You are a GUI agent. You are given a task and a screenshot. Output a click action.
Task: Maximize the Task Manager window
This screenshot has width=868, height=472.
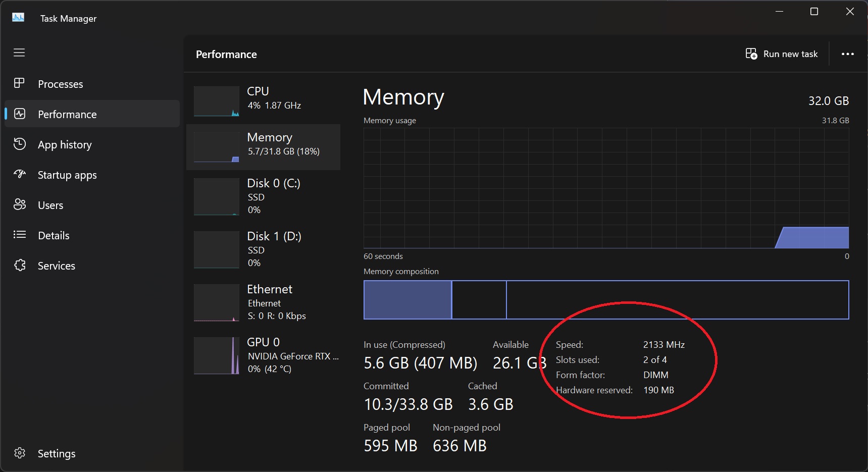click(x=814, y=12)
